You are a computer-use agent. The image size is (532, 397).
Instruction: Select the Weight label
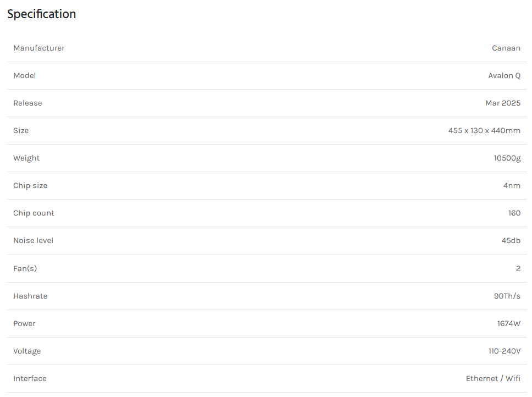pos(26,158)
